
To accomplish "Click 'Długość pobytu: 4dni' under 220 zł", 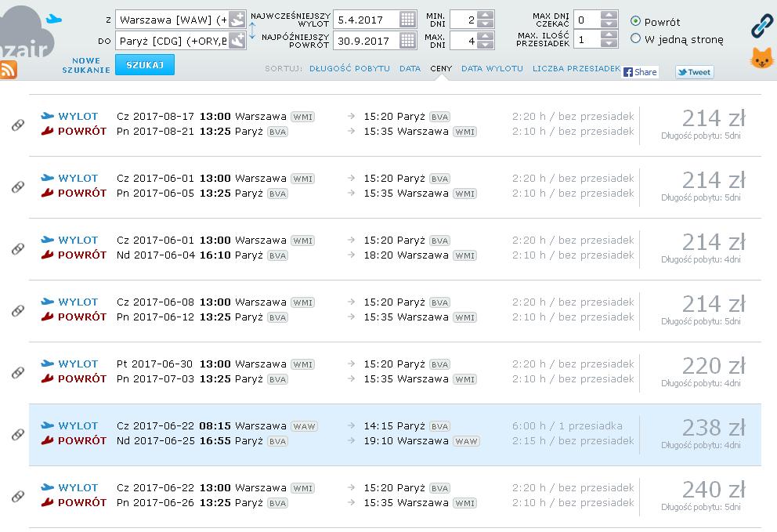I will coord(701,383).
